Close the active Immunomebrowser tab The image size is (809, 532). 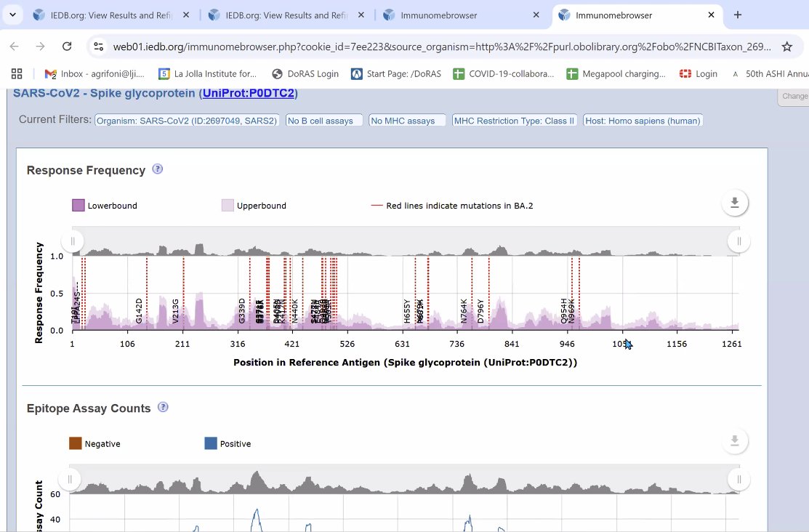[711, 15]
